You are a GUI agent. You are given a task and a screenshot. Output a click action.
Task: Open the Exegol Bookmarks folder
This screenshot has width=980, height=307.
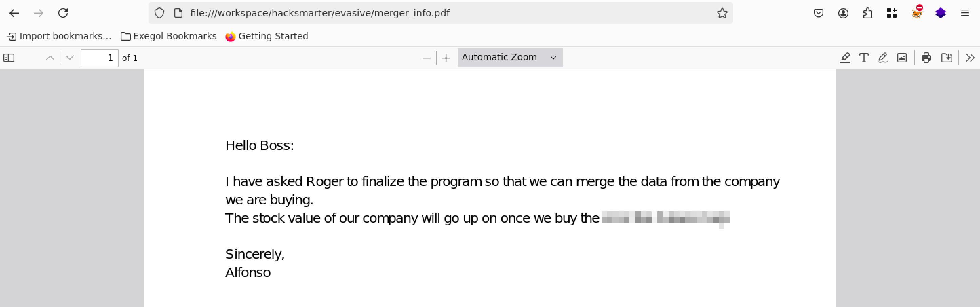pos(169,36)
